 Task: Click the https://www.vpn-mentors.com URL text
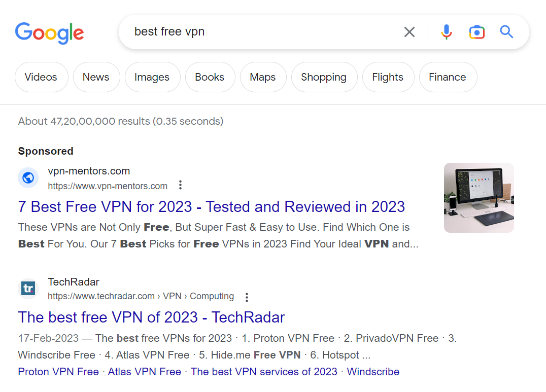[x=108, y=186]
